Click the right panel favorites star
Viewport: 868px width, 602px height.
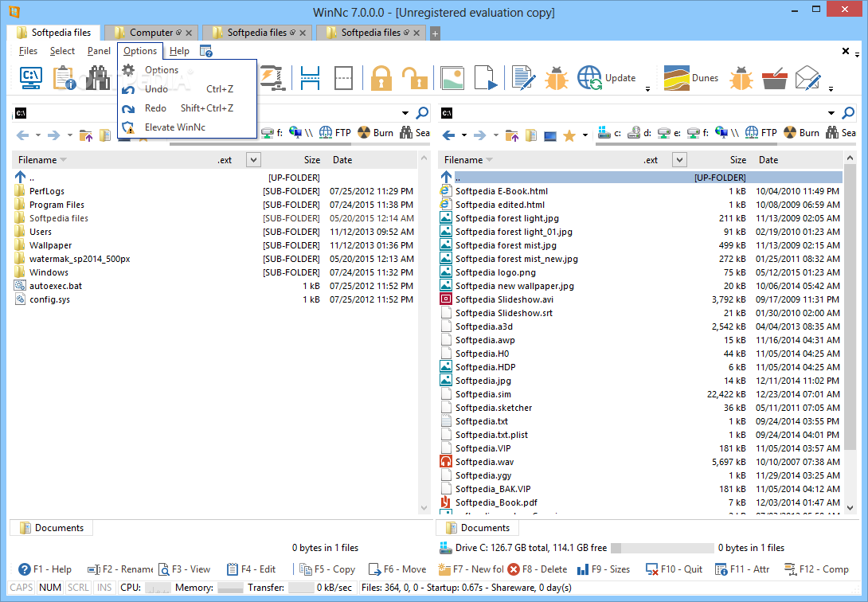click(569, 135)
